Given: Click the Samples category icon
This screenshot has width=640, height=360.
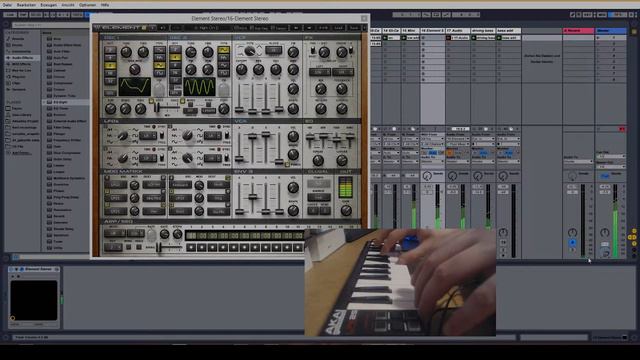Looking at the screenshot, I should [8, 89].
